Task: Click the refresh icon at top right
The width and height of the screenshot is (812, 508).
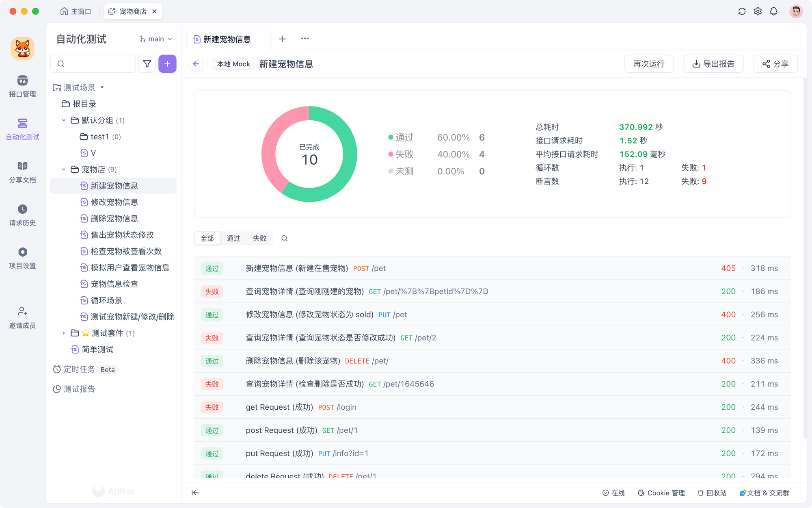Action: pos(742,11)
